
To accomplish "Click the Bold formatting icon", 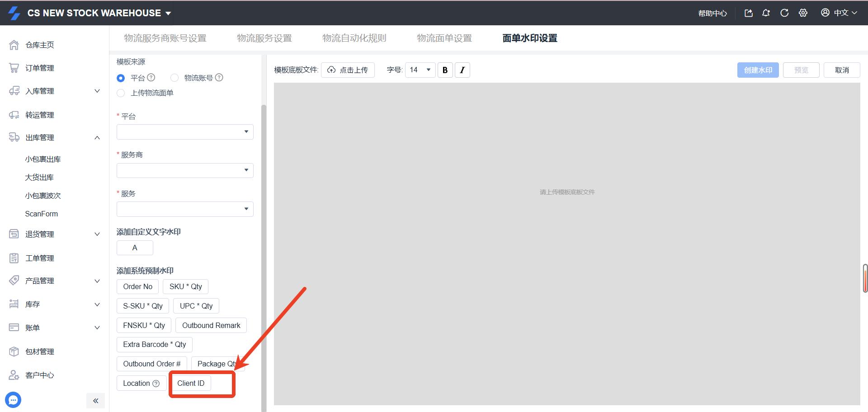I will coord(445,70).
